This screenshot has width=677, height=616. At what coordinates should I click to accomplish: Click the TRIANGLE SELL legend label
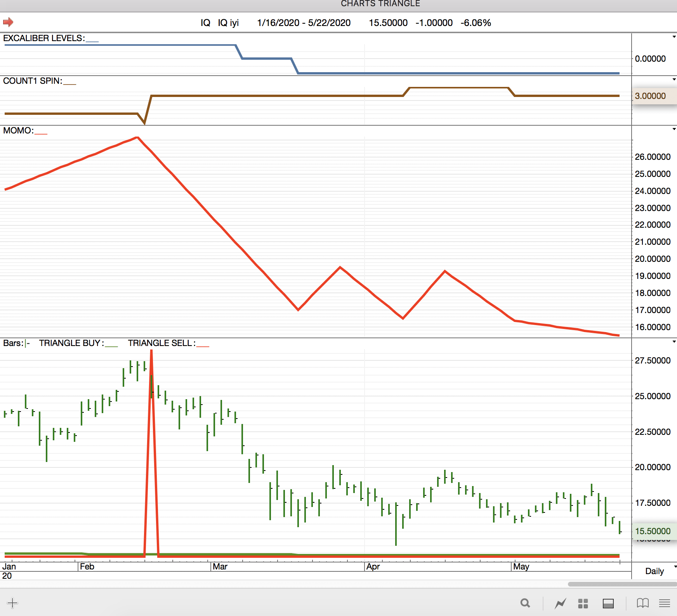(162, 343)
